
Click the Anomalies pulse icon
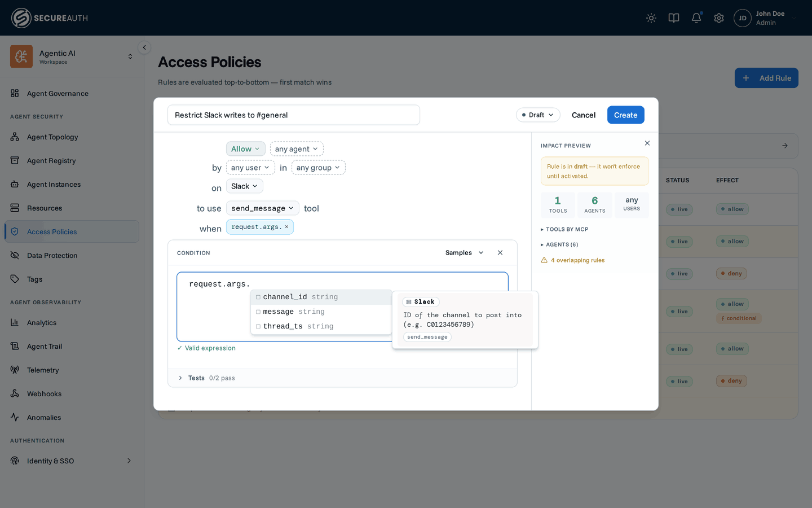click(x=15, y=417)
